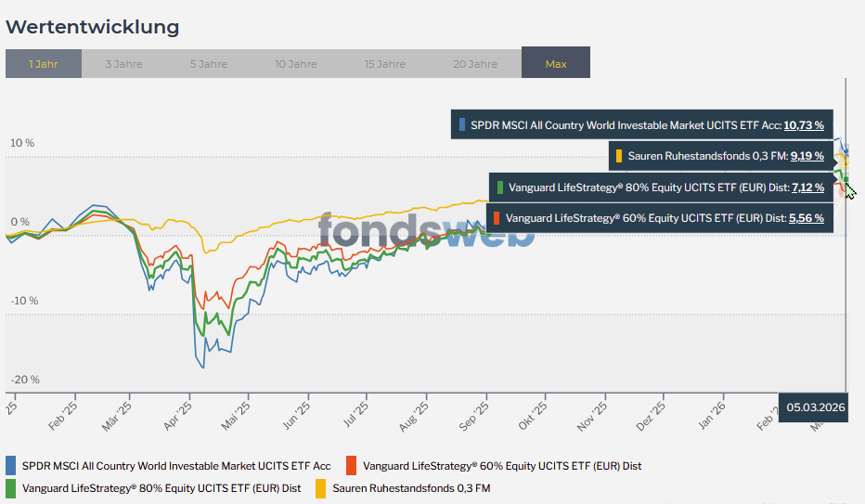Click the 9,19 % value in Sauren tooltip

pos(807,156)
